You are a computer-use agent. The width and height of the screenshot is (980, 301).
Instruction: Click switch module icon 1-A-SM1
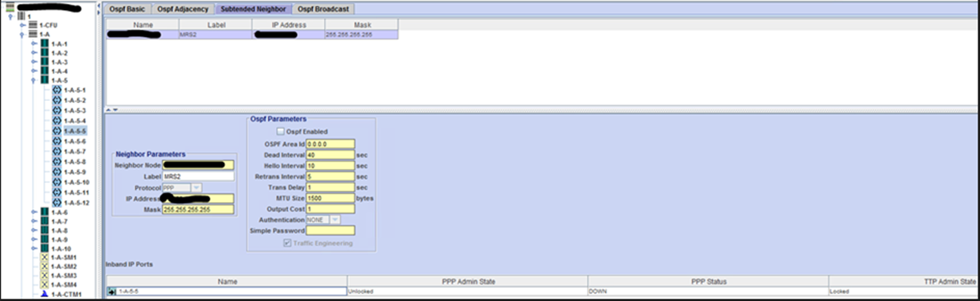pyautogui.click(x=45, y=257)
